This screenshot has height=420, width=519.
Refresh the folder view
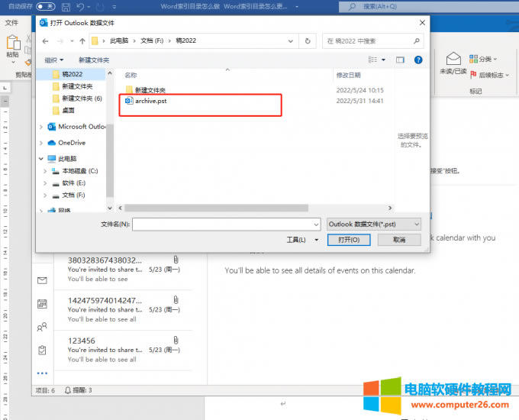(x=308, y=41)
